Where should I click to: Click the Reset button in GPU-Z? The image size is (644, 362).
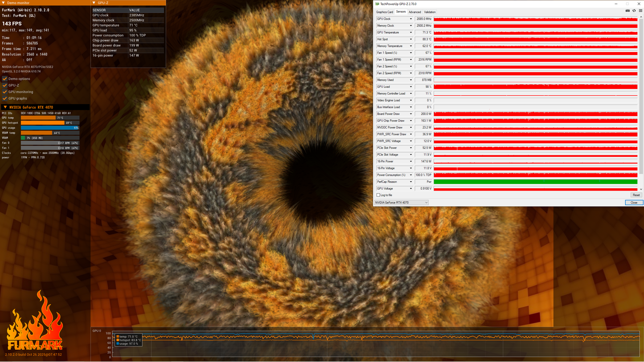pyautogui.click(x=636, y=195)
